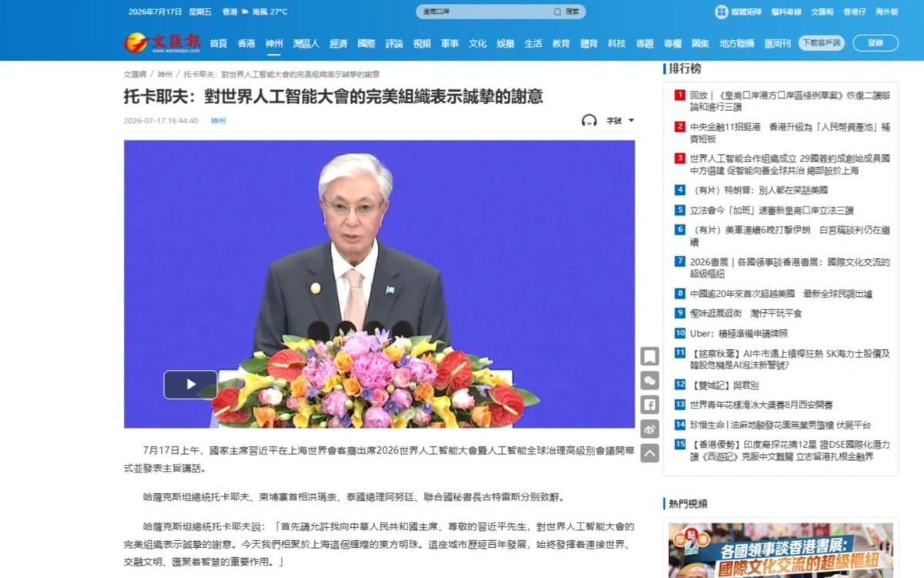Click the 登錄 login button
The image size is (924, 578).
pos(875,43)
